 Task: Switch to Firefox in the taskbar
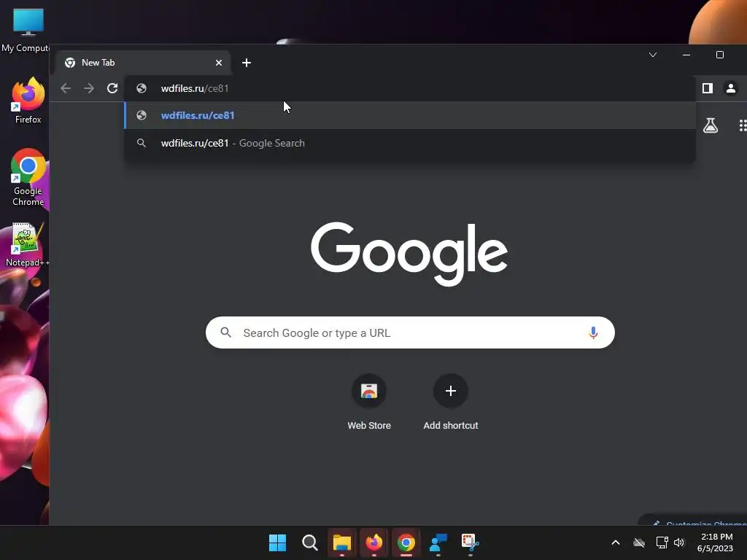tap(374, 542)
